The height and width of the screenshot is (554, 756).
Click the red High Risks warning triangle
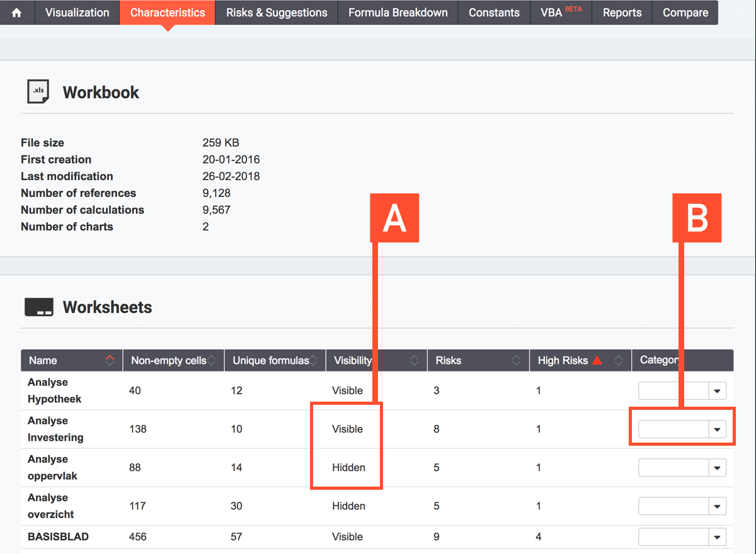tap(597, 361)
